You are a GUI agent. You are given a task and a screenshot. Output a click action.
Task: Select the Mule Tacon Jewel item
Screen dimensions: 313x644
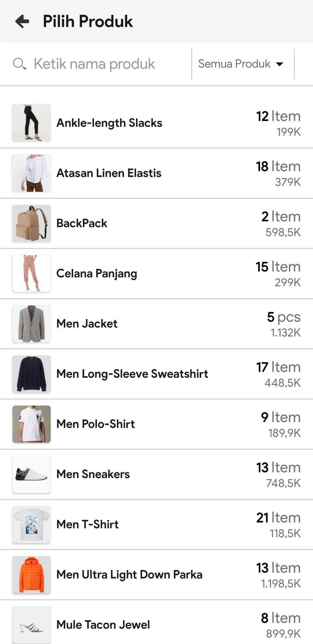103,625
